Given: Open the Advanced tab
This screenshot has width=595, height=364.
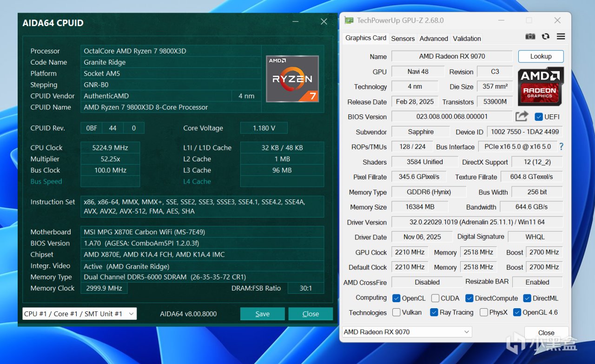Looking at the screenshot, I should [434, 39].
